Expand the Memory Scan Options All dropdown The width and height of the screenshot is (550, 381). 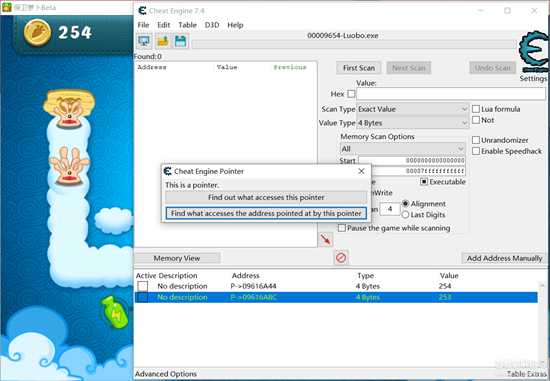point(403,149)
